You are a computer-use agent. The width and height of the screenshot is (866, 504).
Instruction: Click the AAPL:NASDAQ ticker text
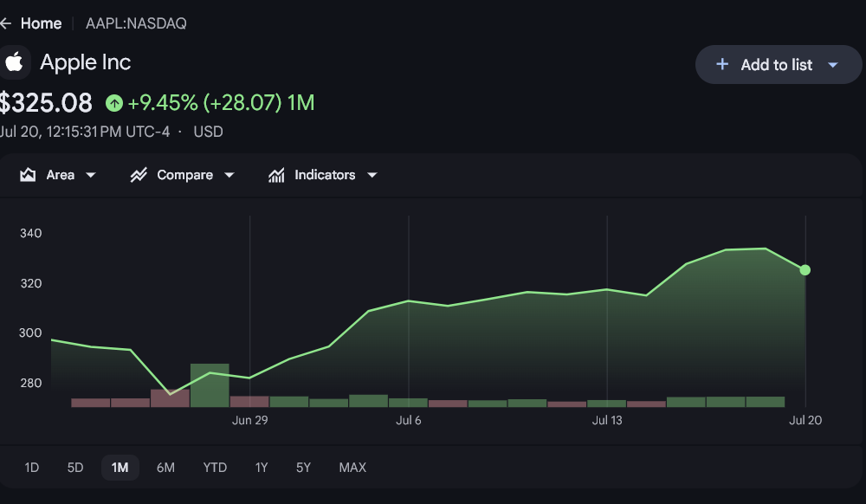(x=136, y=23)
